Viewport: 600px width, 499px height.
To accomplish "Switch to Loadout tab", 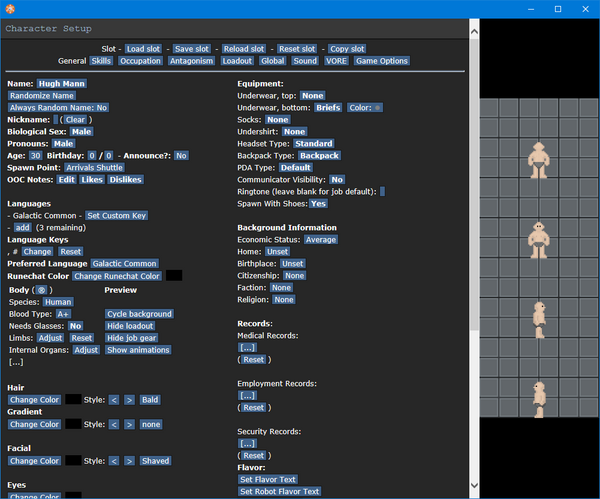I will [x=237, y=61].
